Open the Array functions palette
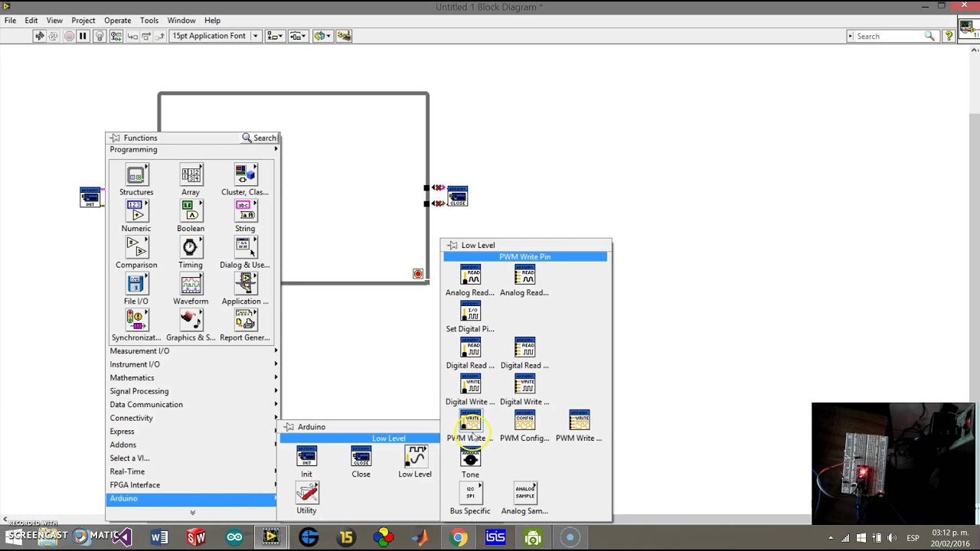Image resolution: width=980 pixels, height=551 pixels. coord(191,175)
